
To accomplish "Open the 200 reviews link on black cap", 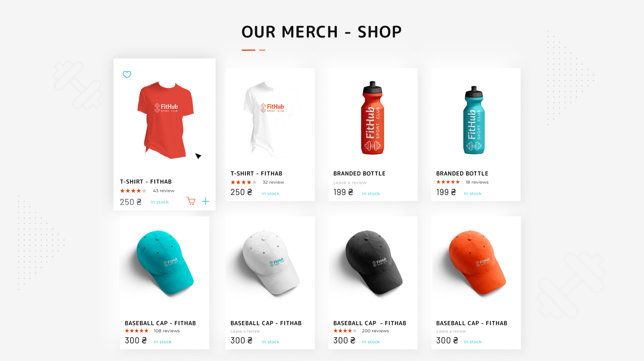I will 375,331.
